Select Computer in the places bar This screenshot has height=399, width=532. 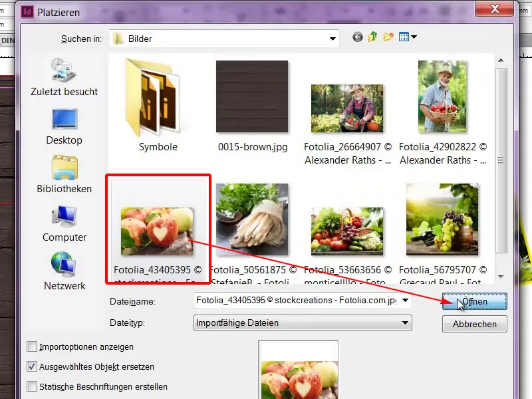point(64,223)
